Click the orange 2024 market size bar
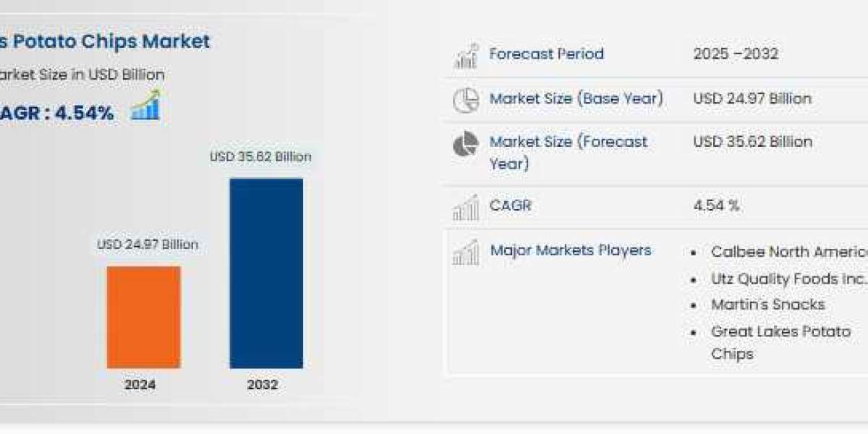This screenshot has height=434, width=868. click(143, 320)
